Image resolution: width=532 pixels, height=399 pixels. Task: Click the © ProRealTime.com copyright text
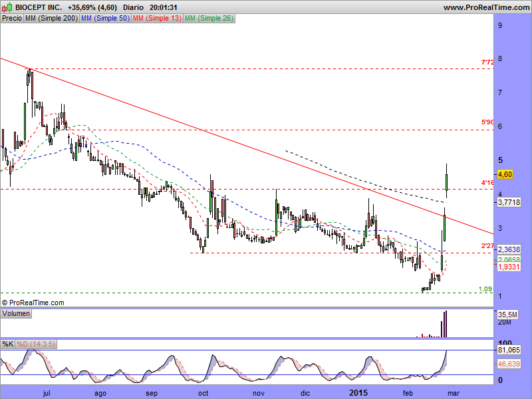[x=33, y=303]
